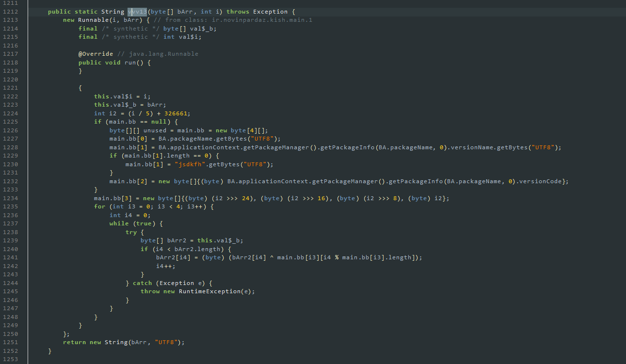Click line number 1211 in the gutter
This screenshot has width=626, height=364.
11,3
